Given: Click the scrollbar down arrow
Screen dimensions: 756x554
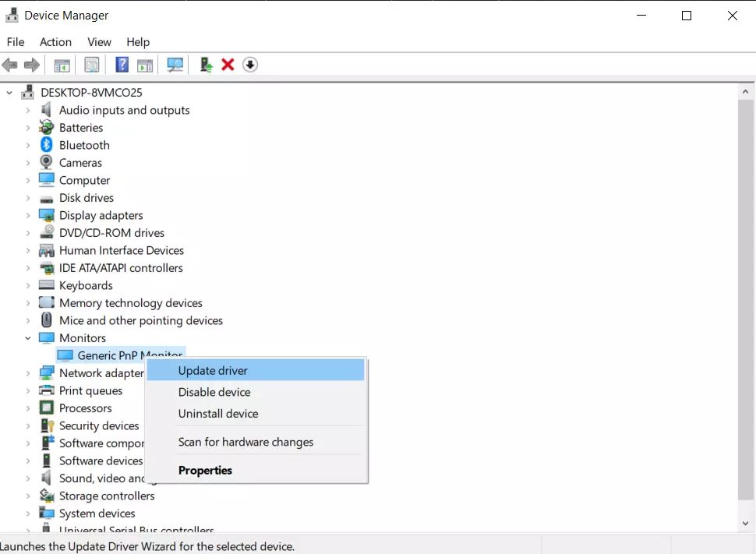Looking at the screenshot, I should [745, 523].
